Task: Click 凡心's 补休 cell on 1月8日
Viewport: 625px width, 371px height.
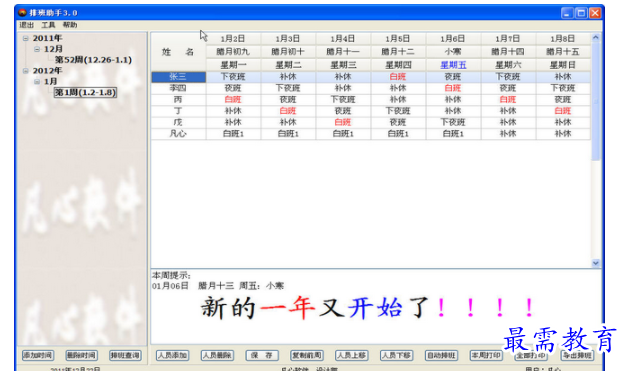Action: 563,133
